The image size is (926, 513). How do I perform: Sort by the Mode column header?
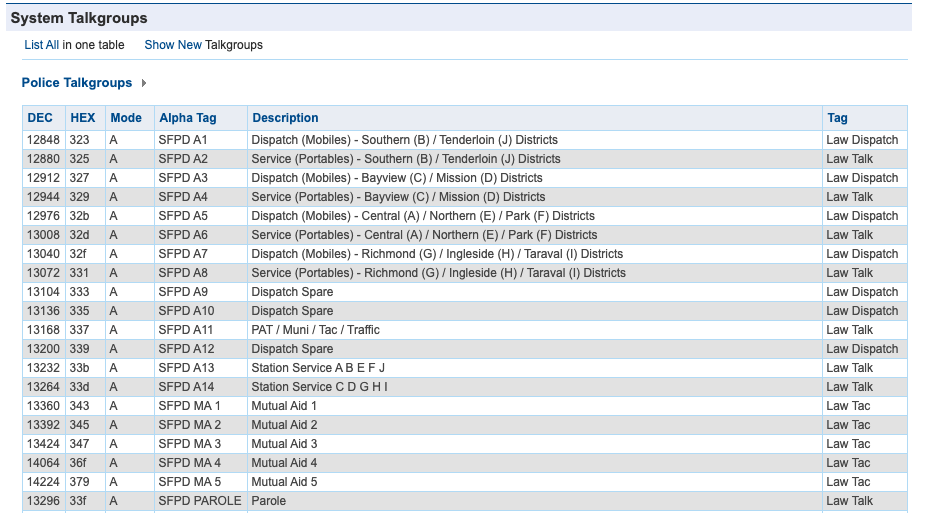(126, 117)
